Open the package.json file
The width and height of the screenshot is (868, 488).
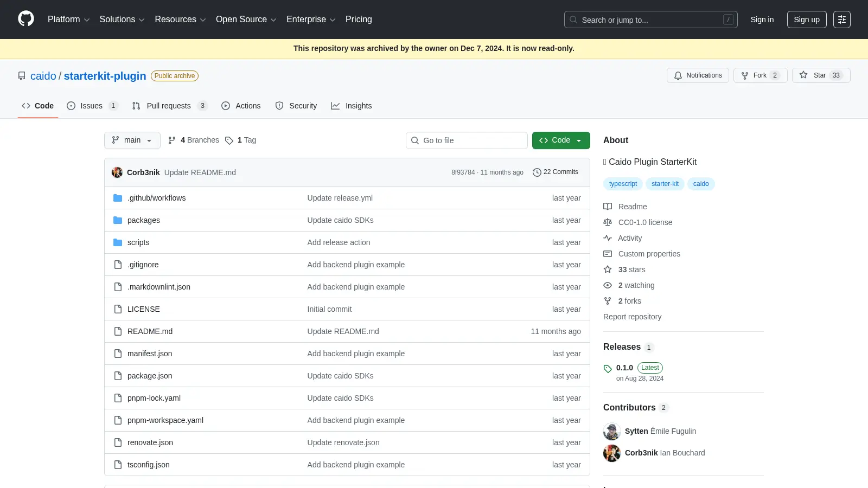coord(150,376)
